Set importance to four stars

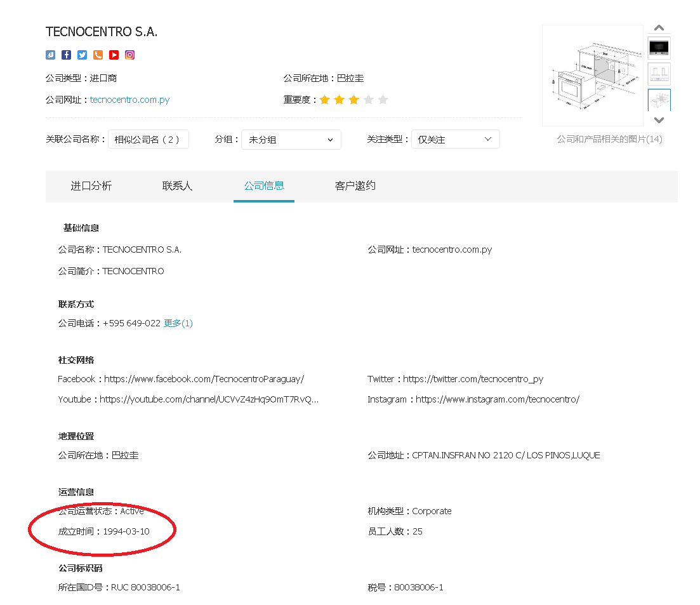coord(368,100)
